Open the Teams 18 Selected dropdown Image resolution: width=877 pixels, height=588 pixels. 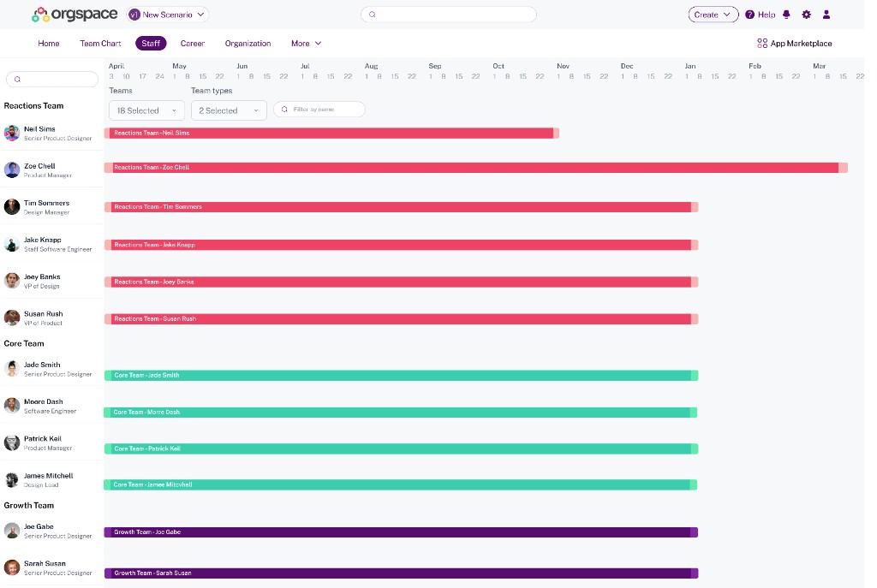(x=146, y=110)
